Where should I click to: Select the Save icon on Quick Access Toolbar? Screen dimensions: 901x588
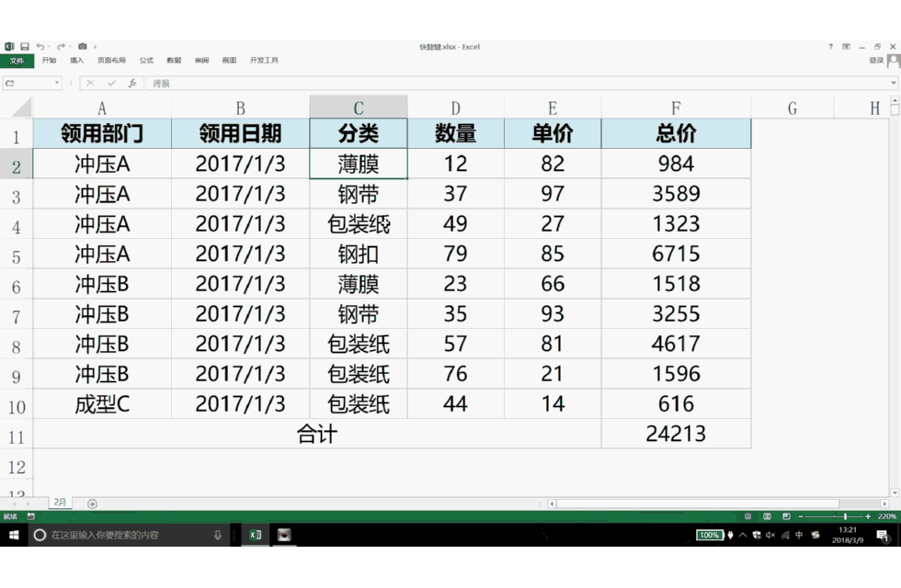tap(24, 46)
